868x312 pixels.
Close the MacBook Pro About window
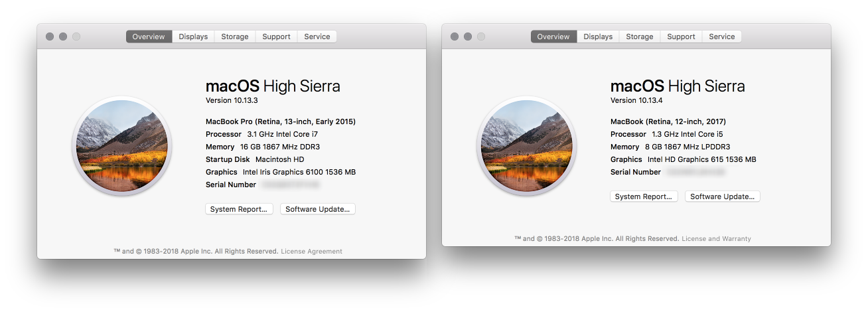pos(50,37)
